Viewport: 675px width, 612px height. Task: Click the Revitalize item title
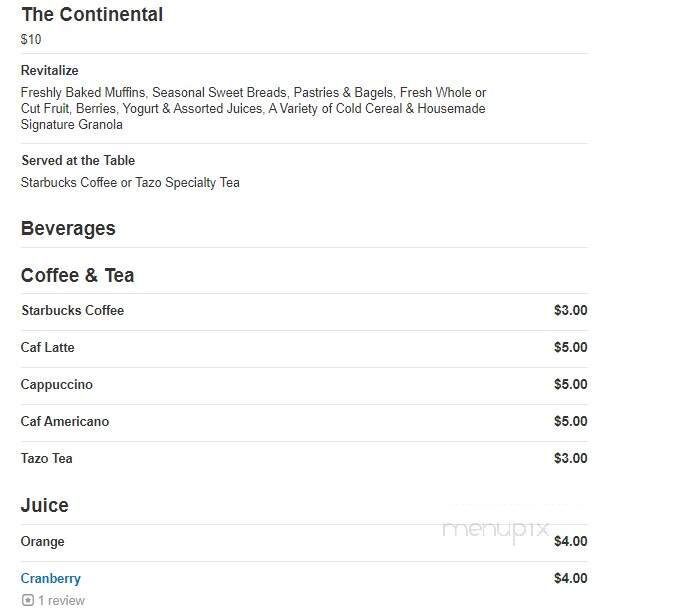coord(50,70)
